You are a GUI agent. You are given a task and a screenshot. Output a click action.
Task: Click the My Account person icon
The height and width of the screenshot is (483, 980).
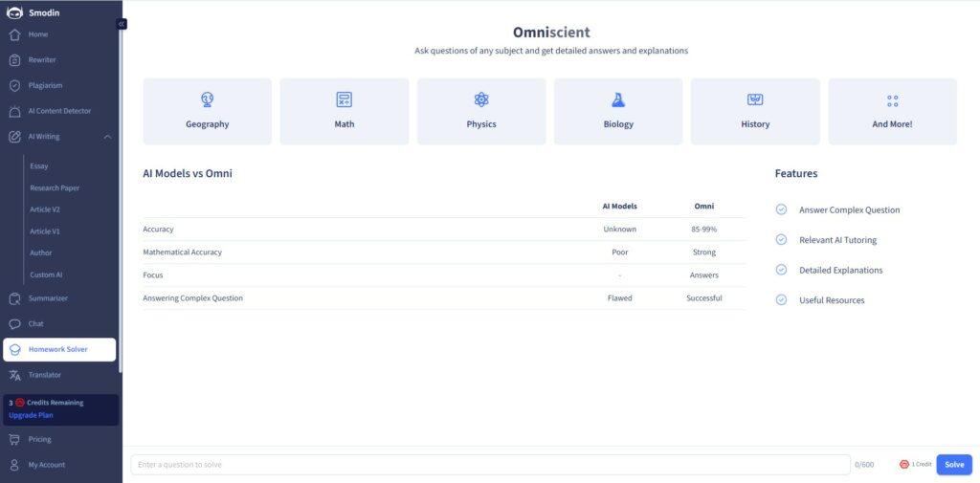coord(15,465)
